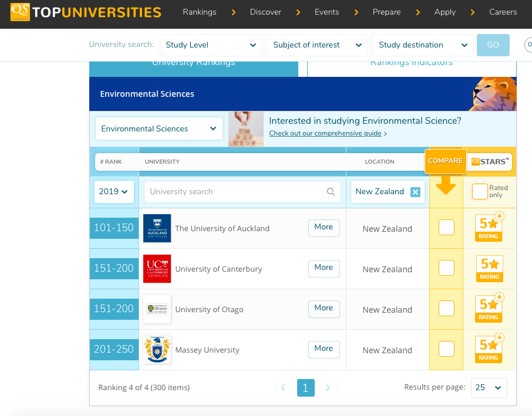Switch to the Rankings Indicators tab
The image size is (532, 416).
(x=411, y=65)
